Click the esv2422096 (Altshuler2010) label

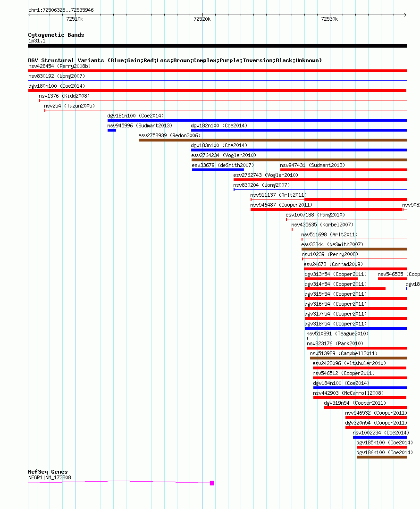(349, 363)
